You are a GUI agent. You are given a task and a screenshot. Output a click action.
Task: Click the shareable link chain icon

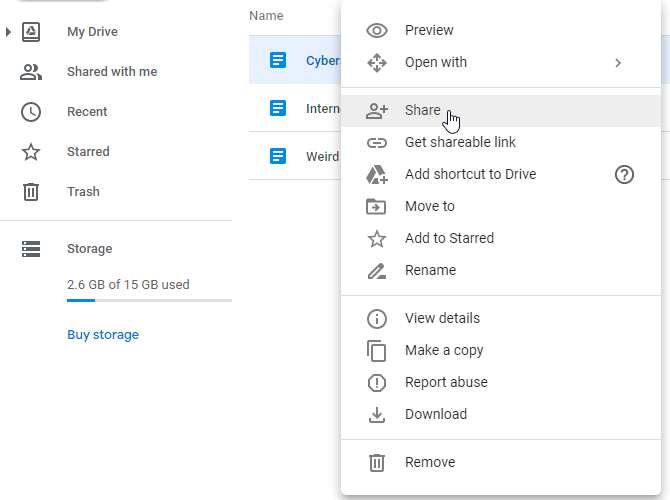pos(377,142)
